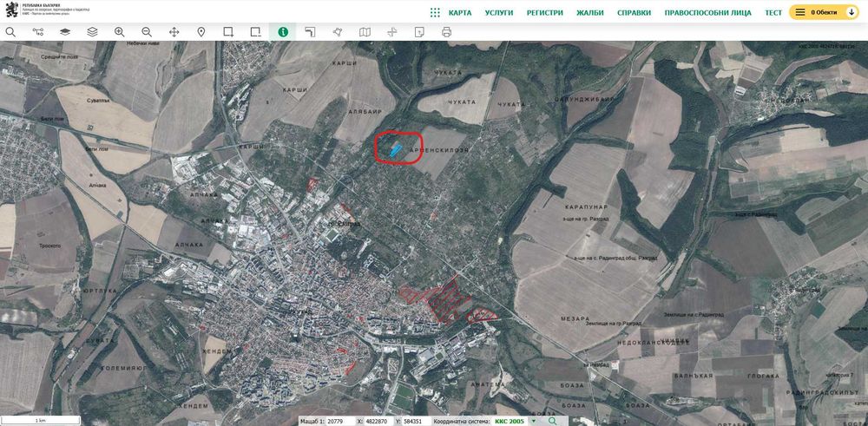Open the apps grid menu icon

(435, 13)
